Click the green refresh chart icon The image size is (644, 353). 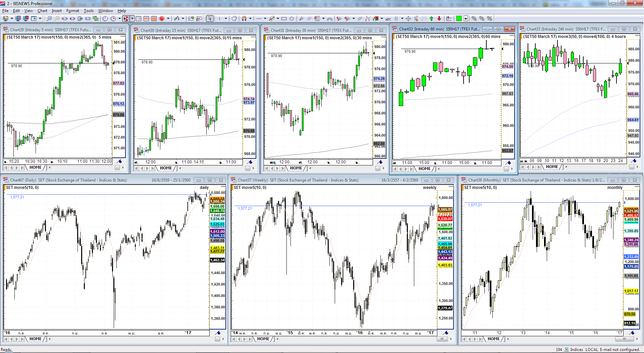96,18
